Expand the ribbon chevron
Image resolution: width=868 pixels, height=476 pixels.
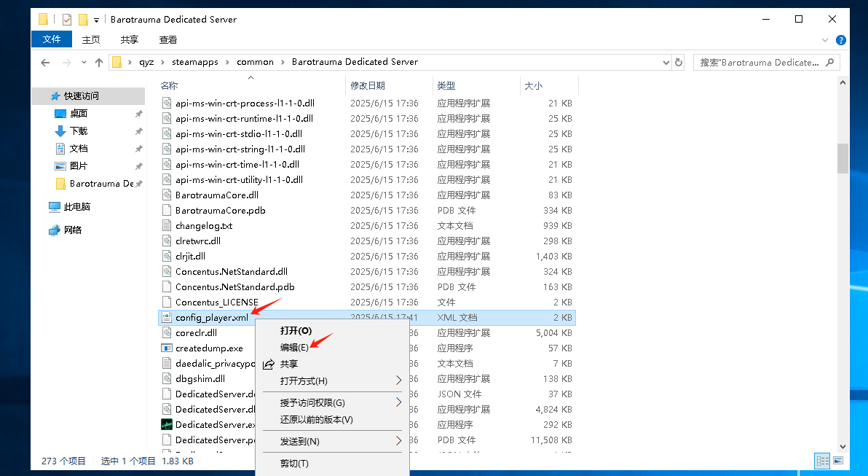coord(825,40)
